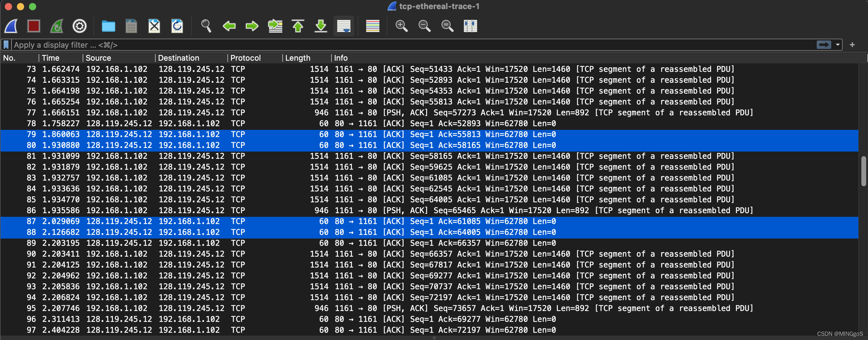
Task: Sort by the Protocol column header
Action: 245,58
